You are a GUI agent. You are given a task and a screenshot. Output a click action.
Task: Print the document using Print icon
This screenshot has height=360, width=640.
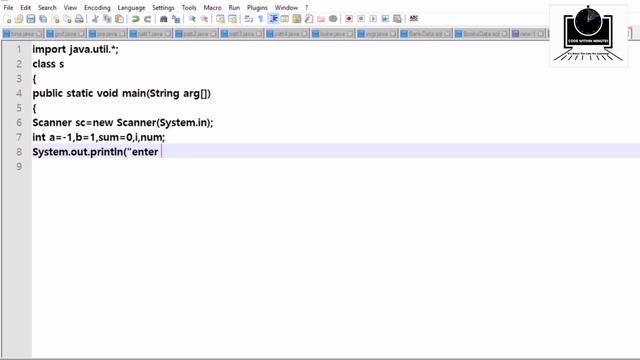(79, 19)
